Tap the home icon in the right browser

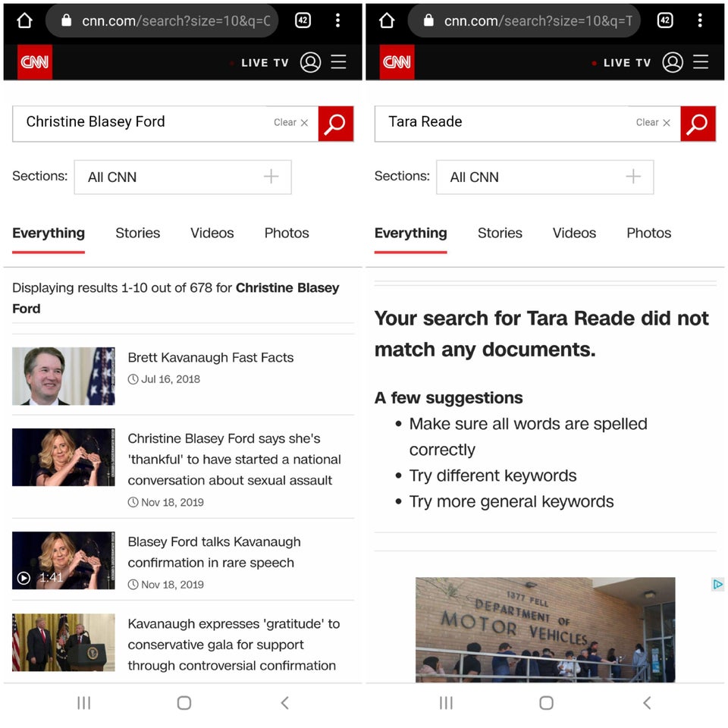click(387, 20)
